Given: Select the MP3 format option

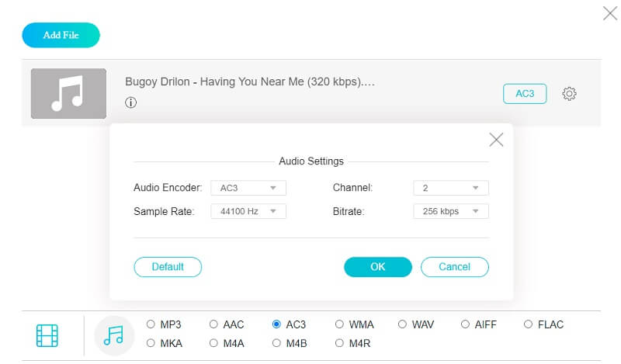Looking at the screenshot, I should tap(151, 324).
